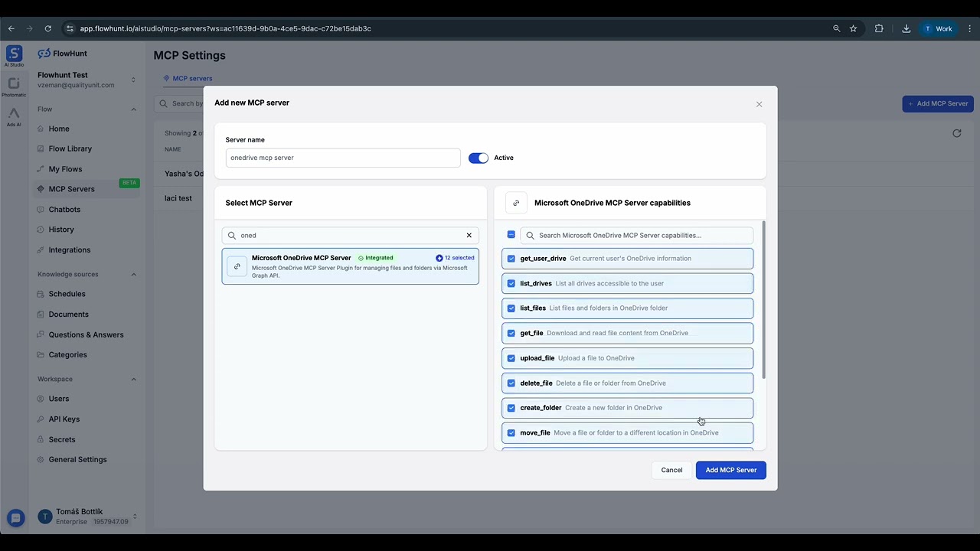Open Categories in sidebar
Image resolution: width=980 pixels, height=551 pixels.
(67, 355)
